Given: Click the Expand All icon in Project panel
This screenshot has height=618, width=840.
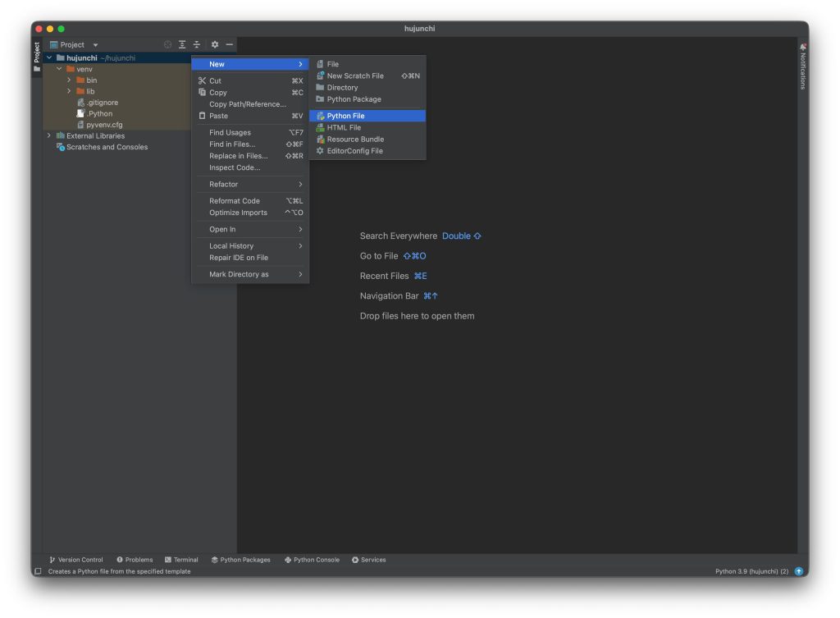Looking at the screenshot, I should coord(182,44).
